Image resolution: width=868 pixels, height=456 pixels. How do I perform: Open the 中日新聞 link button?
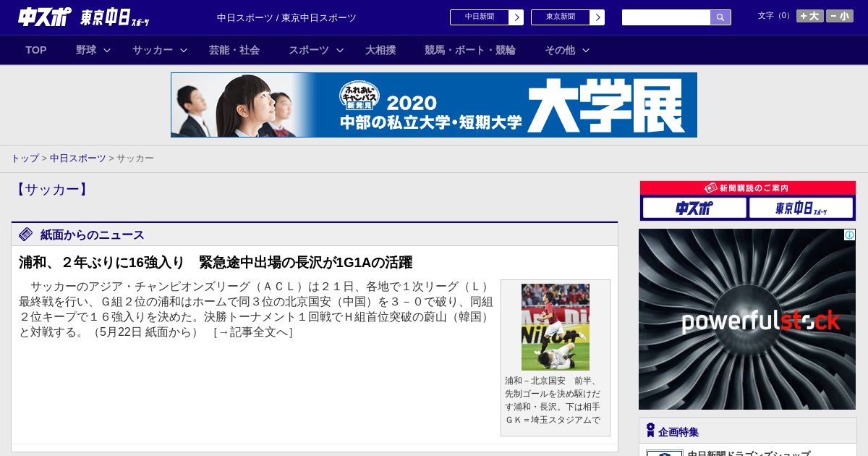(480, 17)
